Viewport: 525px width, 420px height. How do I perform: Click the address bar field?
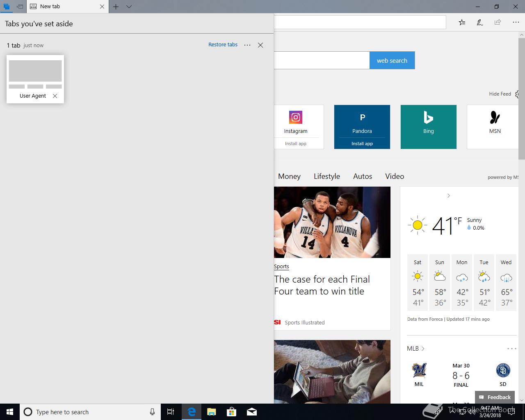pyautogui.click(x=360, y=22)
